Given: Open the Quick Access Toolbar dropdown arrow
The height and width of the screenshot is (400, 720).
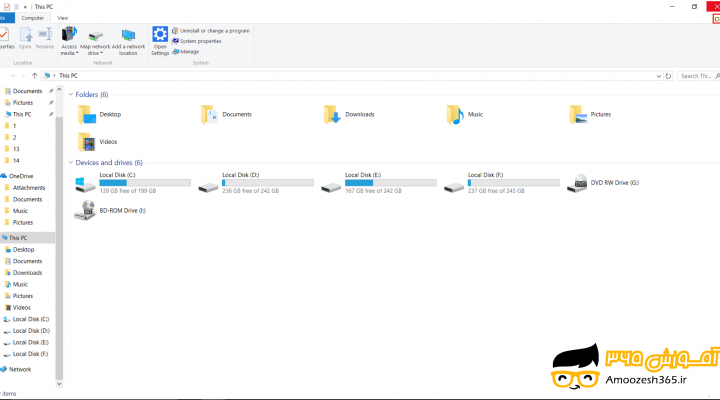Looking at the screenshot, I should (x=25, y=7).
